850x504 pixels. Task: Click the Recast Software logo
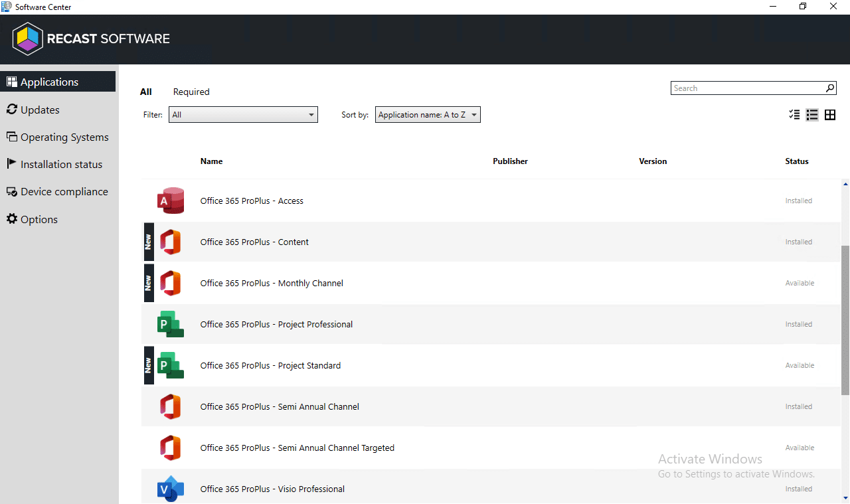tap(92, 39)
